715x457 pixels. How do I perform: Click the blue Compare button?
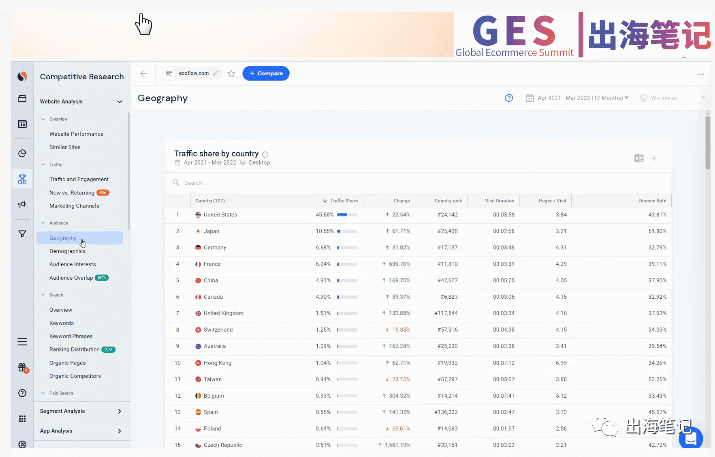point(266,73)
